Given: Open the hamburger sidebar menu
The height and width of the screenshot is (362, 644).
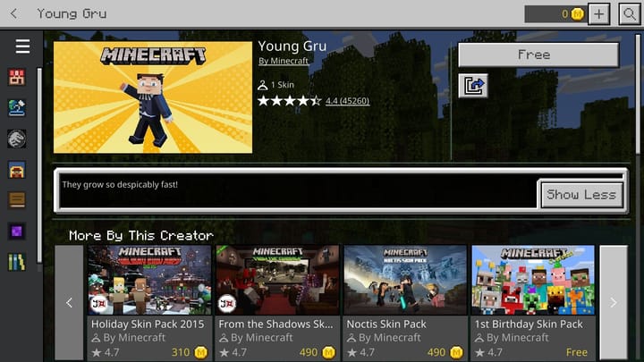Looking at the screenshot, I should tap(22, 46).
